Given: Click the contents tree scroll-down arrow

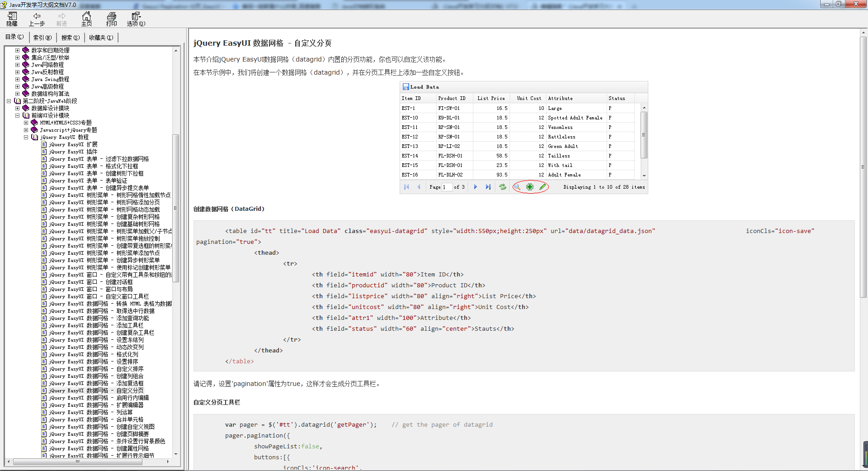Looking at the screenshot, I should point(176,454).
